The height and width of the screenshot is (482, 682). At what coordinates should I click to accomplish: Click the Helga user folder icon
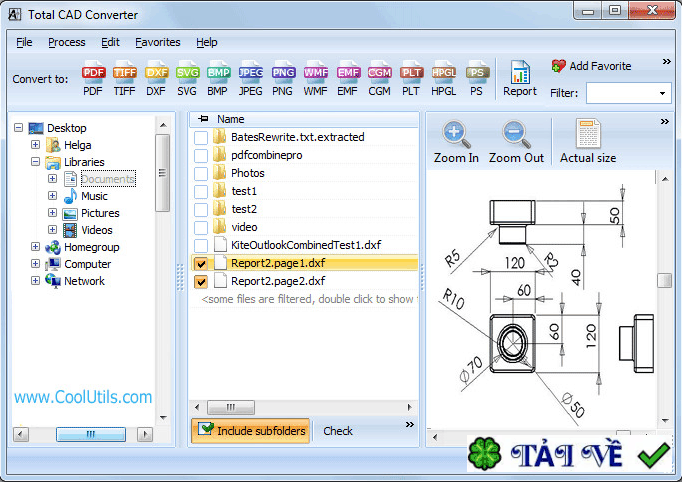tap(53, 145)
